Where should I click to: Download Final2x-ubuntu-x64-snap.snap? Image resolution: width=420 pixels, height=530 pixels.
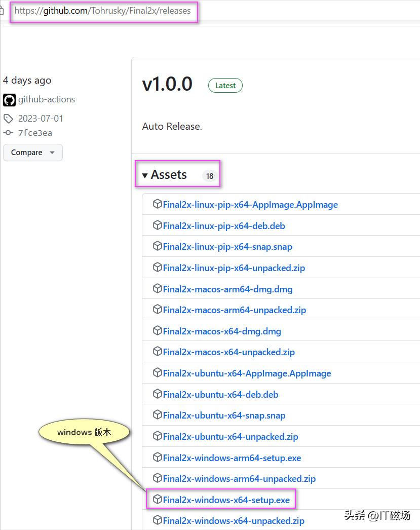tap(224, 415)
